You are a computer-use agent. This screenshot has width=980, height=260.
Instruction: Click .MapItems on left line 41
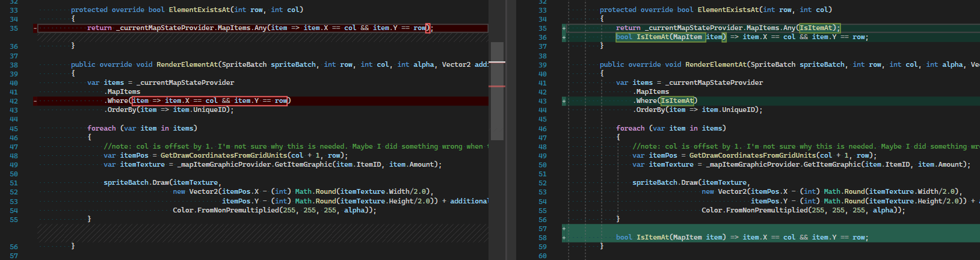tap(122, 91)
